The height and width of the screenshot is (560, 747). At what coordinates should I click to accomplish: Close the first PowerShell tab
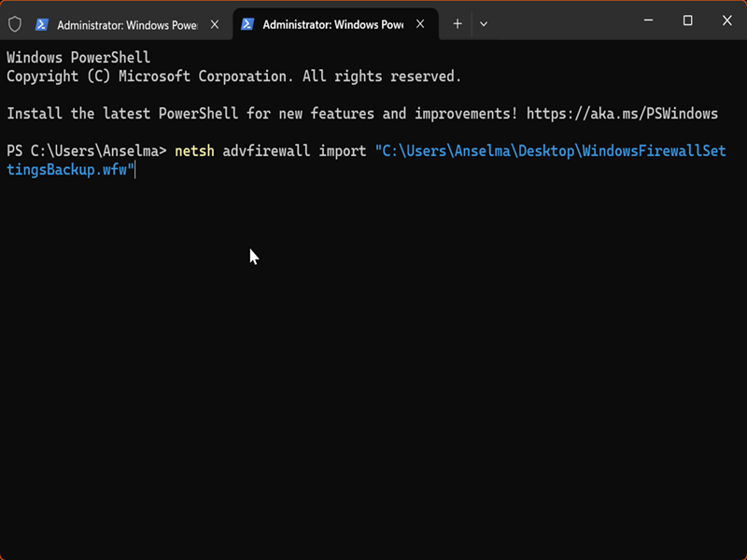pos(217,24)
